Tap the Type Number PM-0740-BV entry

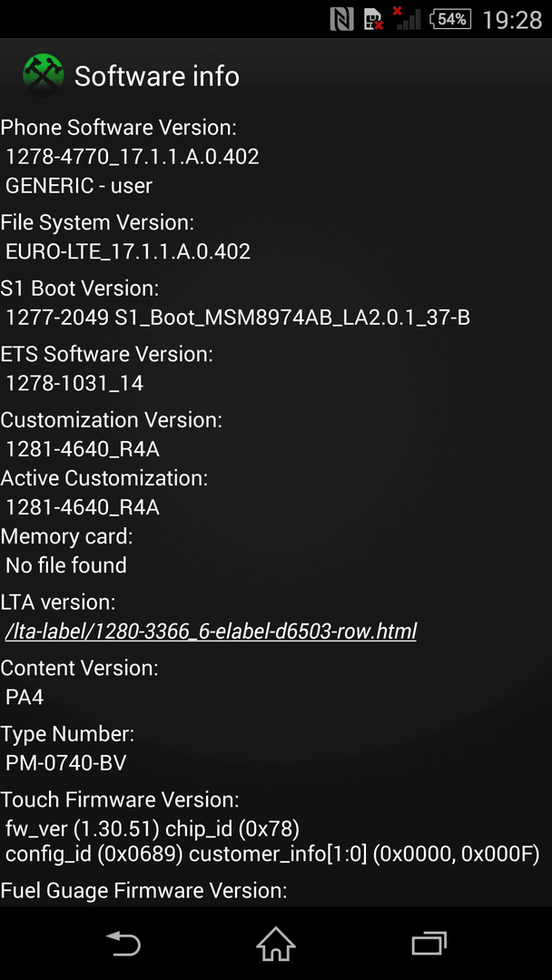(x=66, y=762)
